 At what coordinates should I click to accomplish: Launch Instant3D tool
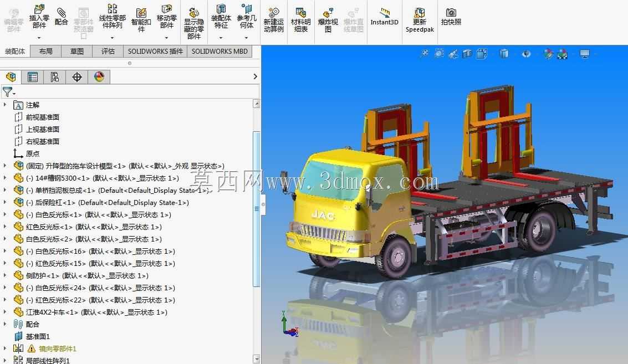pos(385,17)
